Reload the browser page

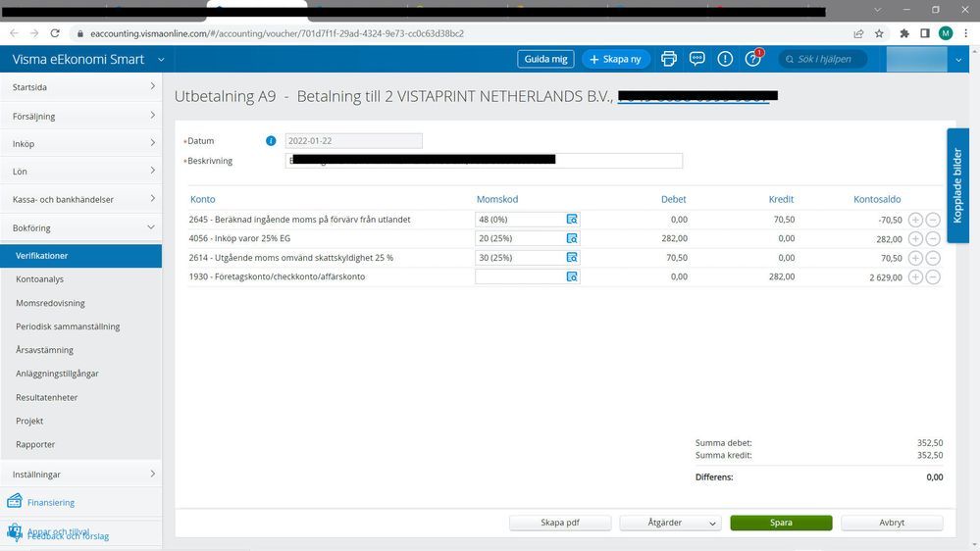click(x=55, y=33)
